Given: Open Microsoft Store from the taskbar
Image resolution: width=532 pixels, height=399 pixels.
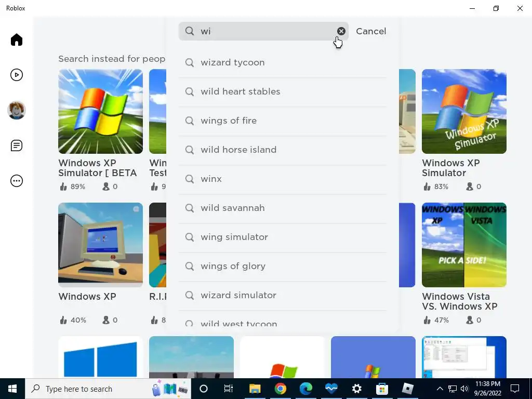Looking at the screenshot, I should [382, 389].
